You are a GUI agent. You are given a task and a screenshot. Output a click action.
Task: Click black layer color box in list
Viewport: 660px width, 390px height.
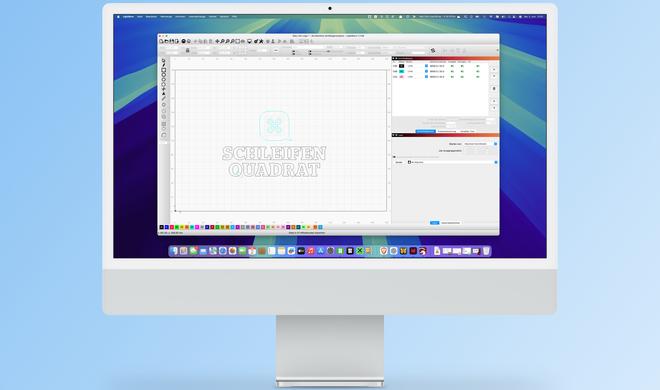[x=402, y=66]
